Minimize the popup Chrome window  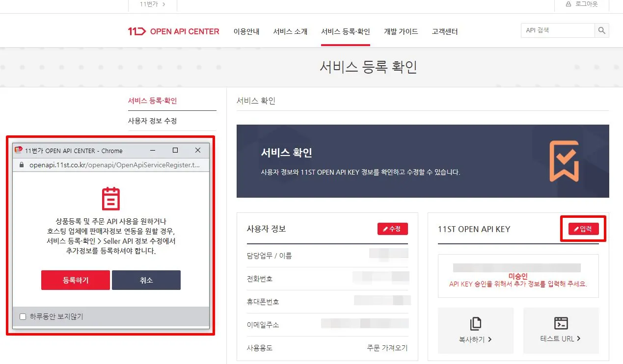153,150
